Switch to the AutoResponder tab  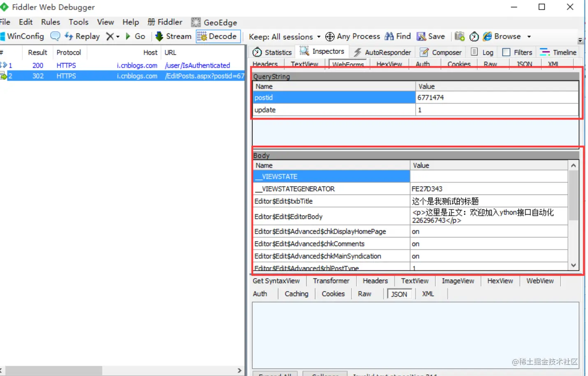tap(382, 52)
